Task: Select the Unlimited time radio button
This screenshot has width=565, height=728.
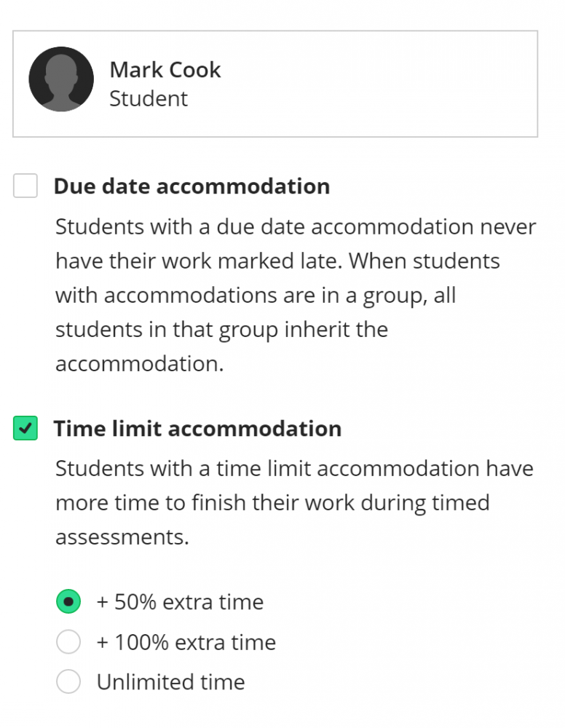Action: click(68, 682)
